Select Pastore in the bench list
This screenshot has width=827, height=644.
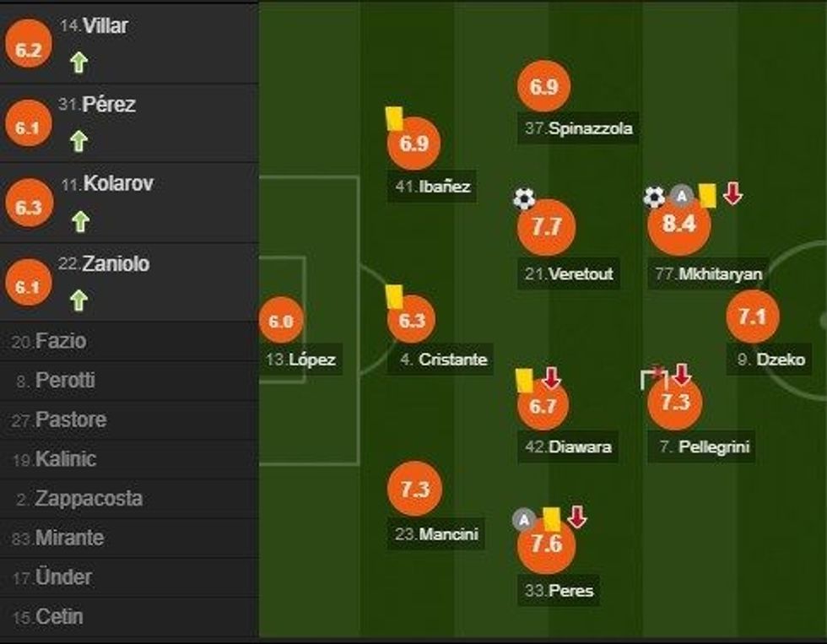tap(70, 419)
